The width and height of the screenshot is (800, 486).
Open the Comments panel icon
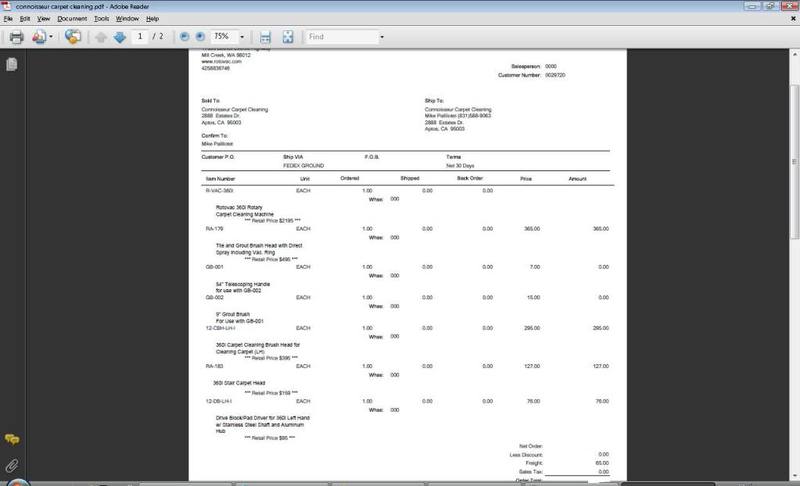click(x=12, y=439)
